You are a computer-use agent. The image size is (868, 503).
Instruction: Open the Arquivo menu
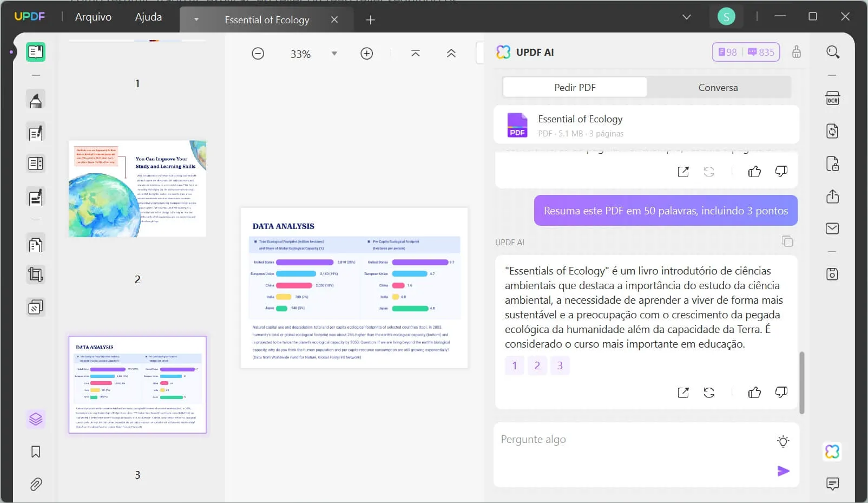point(93,17)
